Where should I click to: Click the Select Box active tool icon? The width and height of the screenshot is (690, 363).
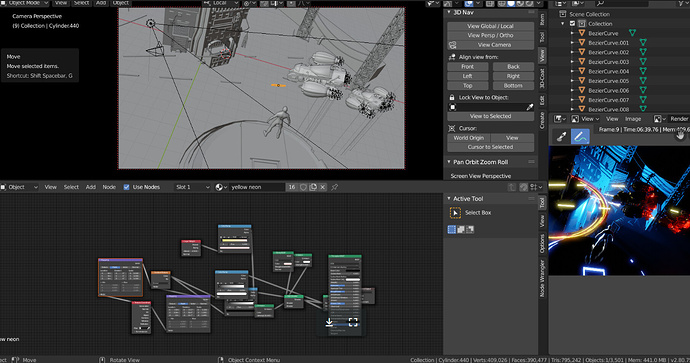click(455, 213)
